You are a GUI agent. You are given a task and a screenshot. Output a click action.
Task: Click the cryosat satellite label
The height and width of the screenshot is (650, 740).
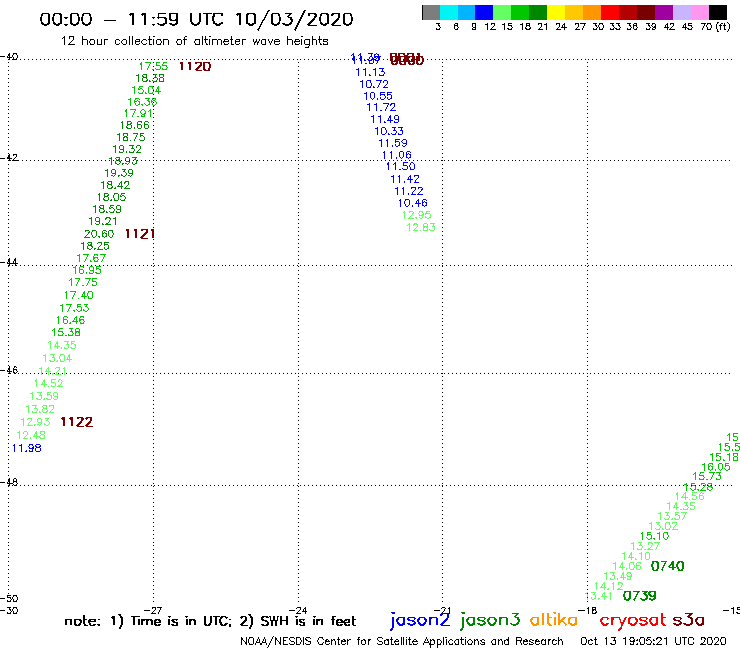632,620
